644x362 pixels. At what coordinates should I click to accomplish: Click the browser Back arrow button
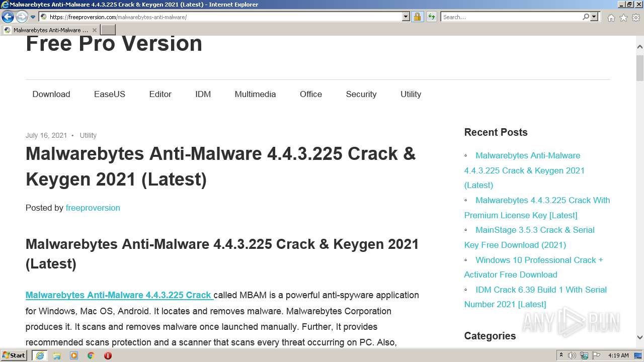[x=8, y=17]
